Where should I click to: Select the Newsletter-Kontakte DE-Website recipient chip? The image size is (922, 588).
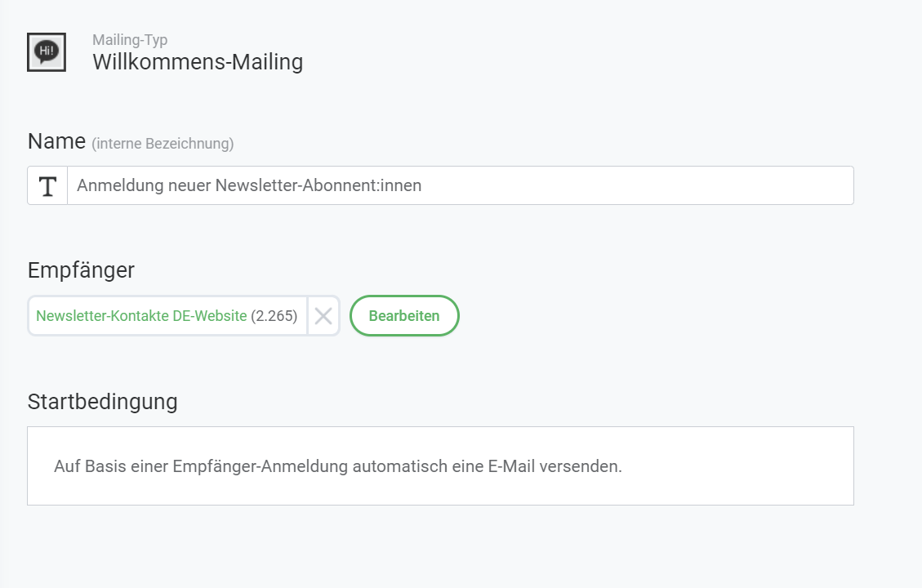[140, 315]
